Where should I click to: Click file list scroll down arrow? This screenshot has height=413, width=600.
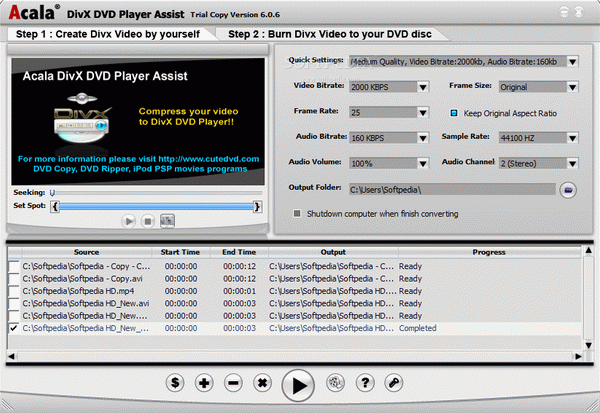tap(589, 345)
